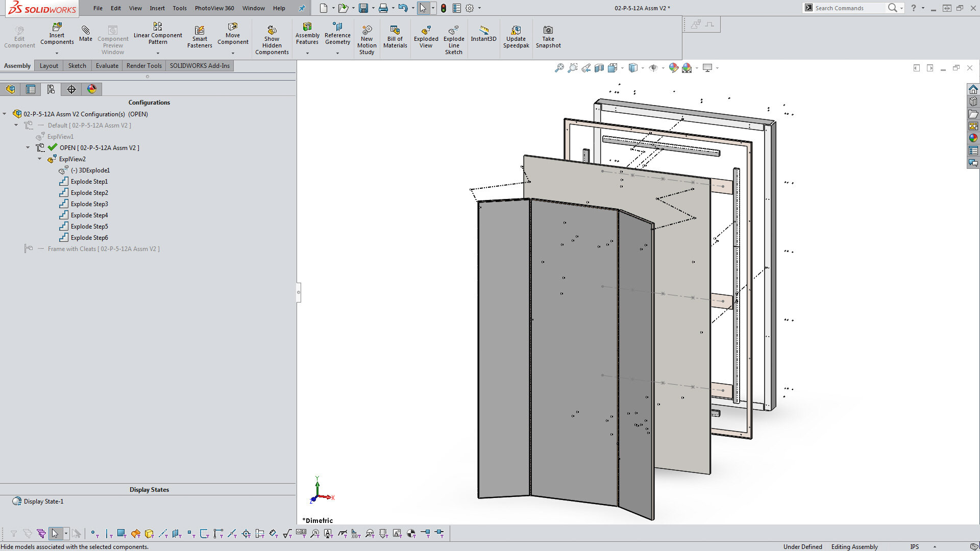
Task: Click Show Hidden Components
Action: (272, 40)
